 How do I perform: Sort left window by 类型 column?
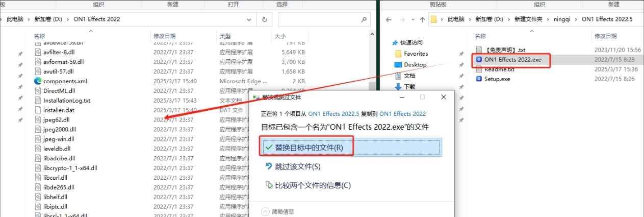tap(225, 36)
